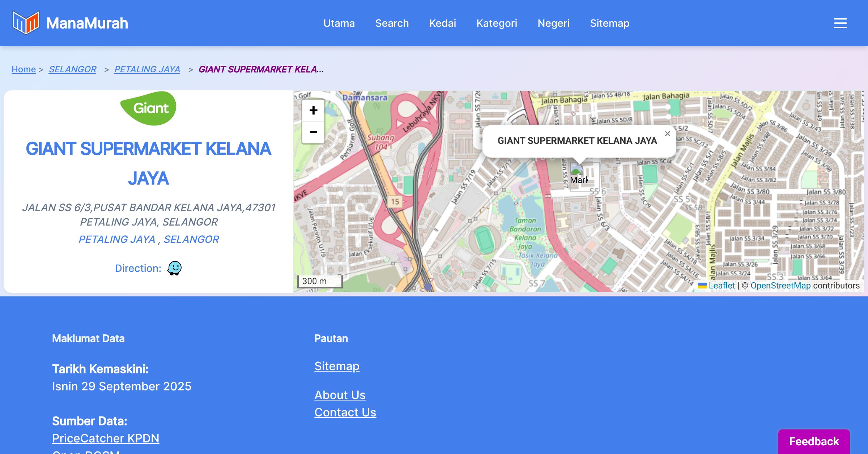Go to Utama in navigation

pyautogui.click(x=339, y=23)
